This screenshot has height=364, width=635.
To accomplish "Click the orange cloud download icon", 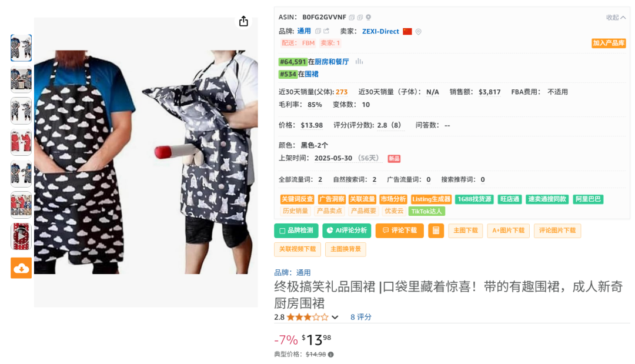I will [x=21, y=268].
